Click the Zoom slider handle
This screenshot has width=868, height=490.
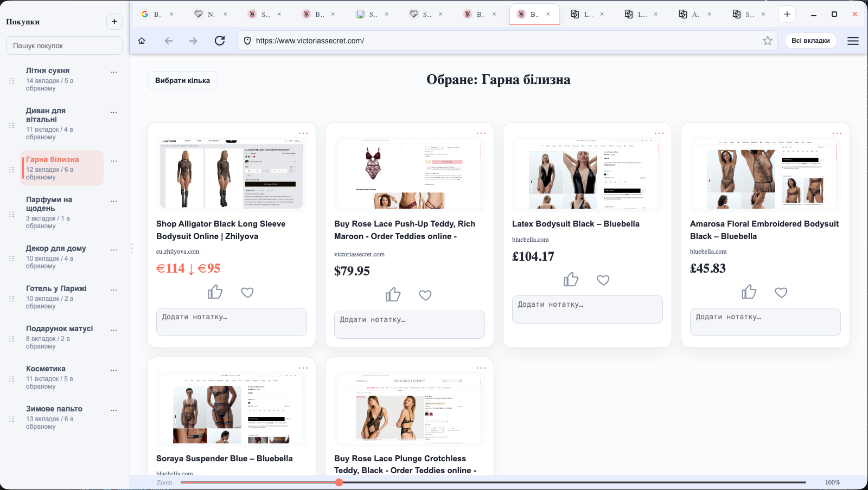coord(339,482)
